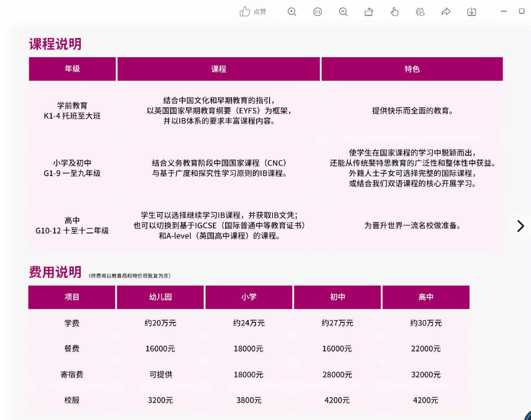Click the 项目 fee table header

pos(72,297)
